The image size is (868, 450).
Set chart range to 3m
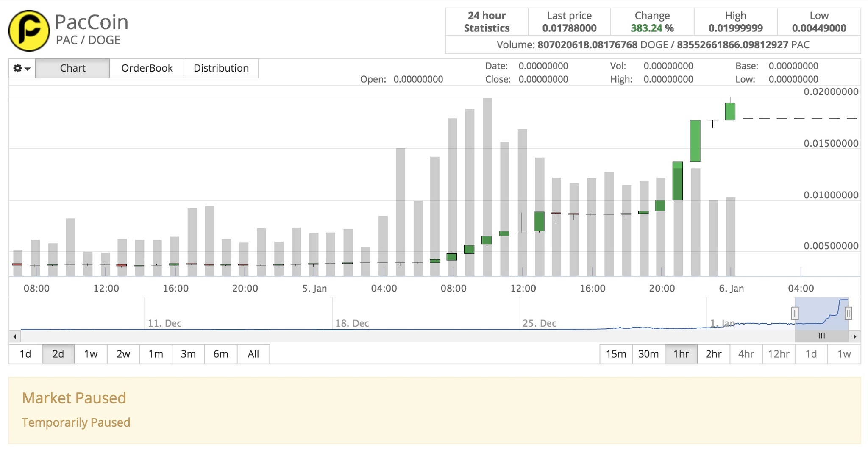coord(188,354)
